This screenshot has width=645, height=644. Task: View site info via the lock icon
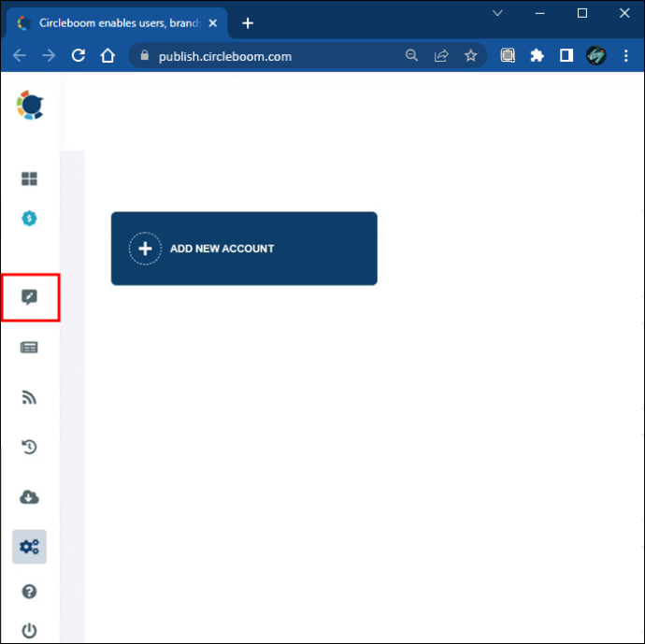pos(144,55)
